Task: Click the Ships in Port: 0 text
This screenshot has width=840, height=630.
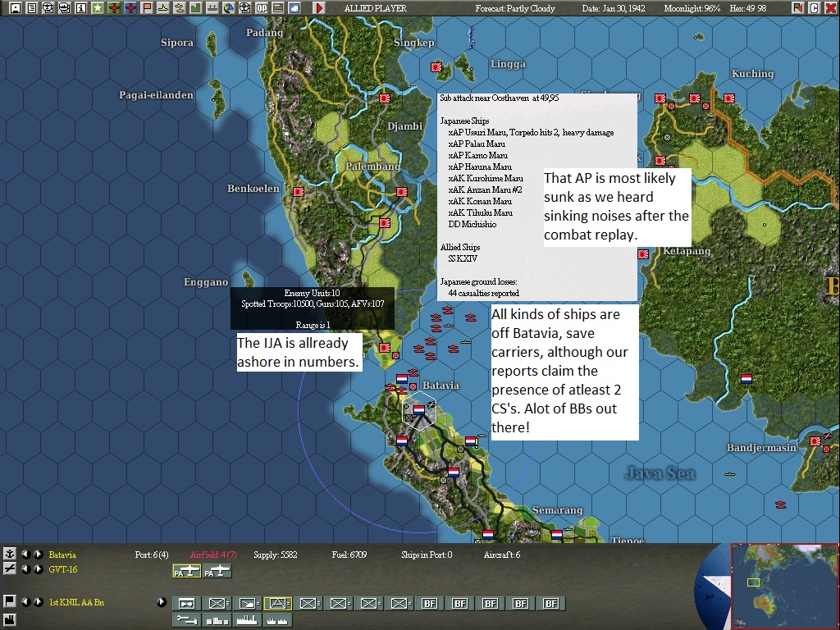Action: click(427, 555)
